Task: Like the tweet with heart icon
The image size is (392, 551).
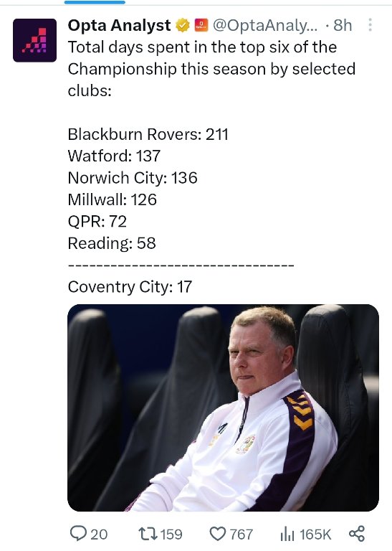Action: click(218, 534)
